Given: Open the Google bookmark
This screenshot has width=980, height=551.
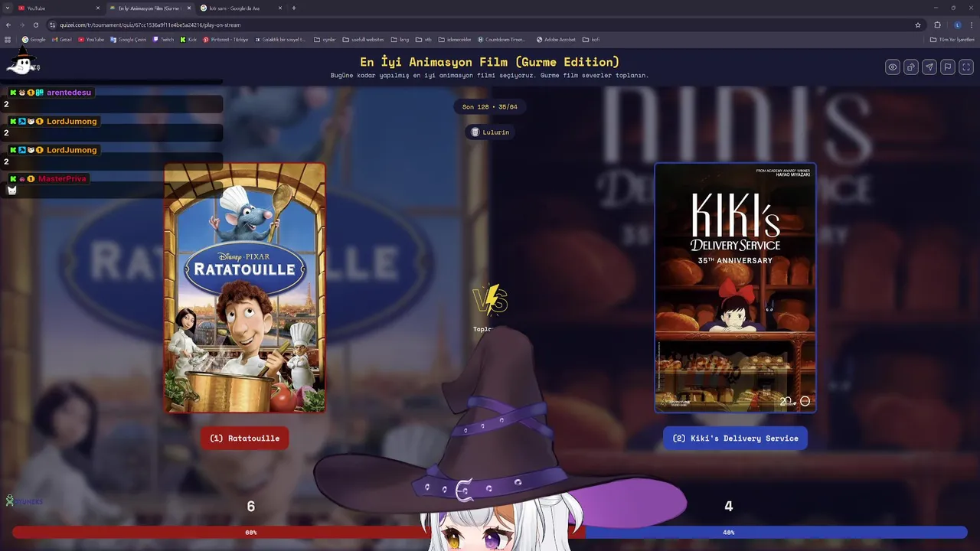Looking at the screenshot, I should (34, 39).
